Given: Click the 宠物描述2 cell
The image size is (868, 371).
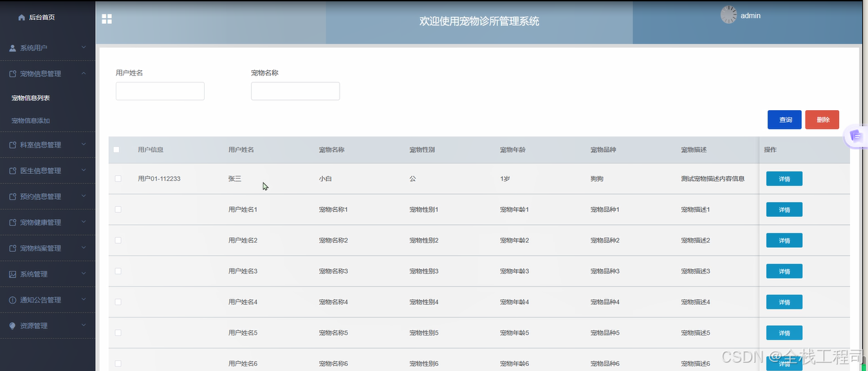Looking at the screenshot, I should 696,240.
